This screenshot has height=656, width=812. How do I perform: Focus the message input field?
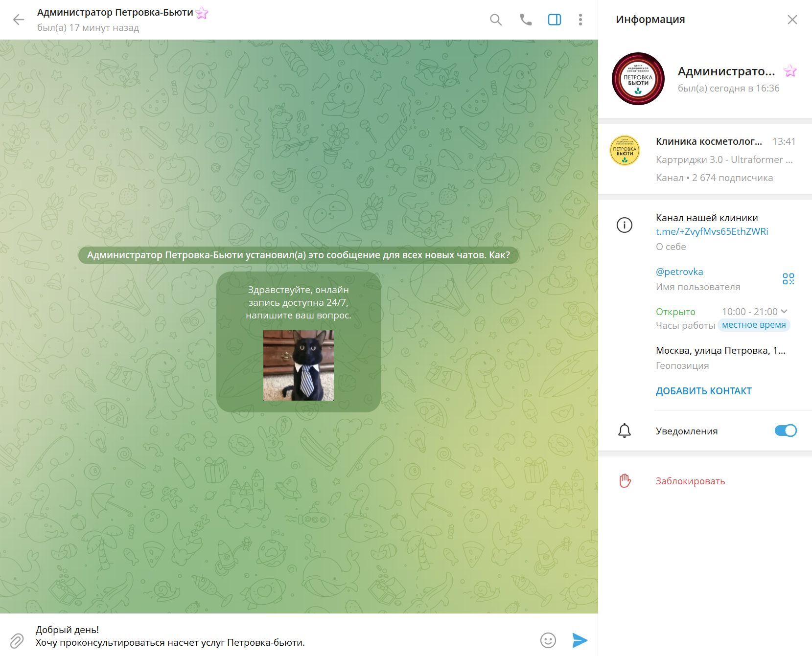(x=283, y=636)
